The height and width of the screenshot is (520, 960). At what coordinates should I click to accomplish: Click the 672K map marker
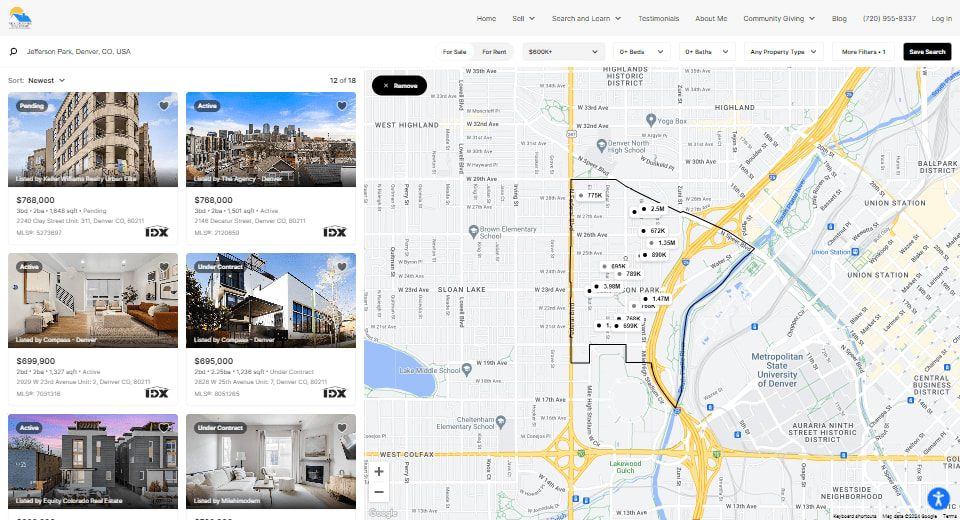point(653,231)
